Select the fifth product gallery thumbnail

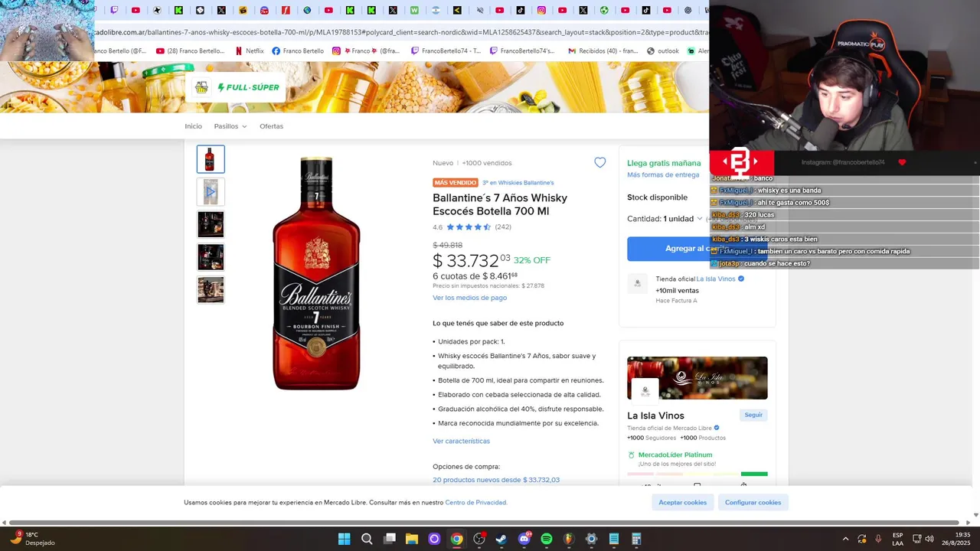point(211,290)
